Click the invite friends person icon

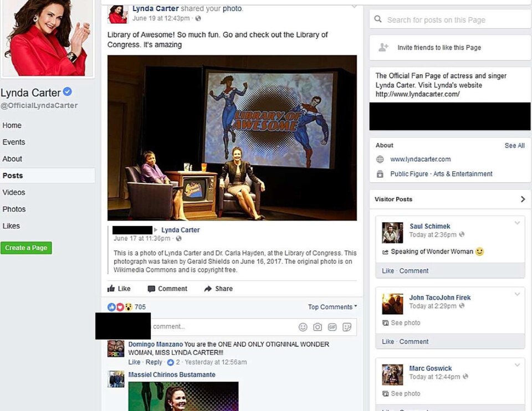pos(383,48)
